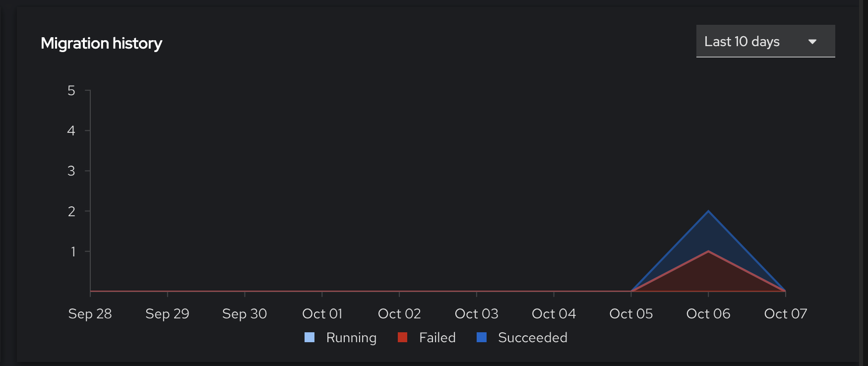The height and width of the screenshot is (366, 868).
Task: Toggle the Failed series legend label
Action: pos(437,338)
